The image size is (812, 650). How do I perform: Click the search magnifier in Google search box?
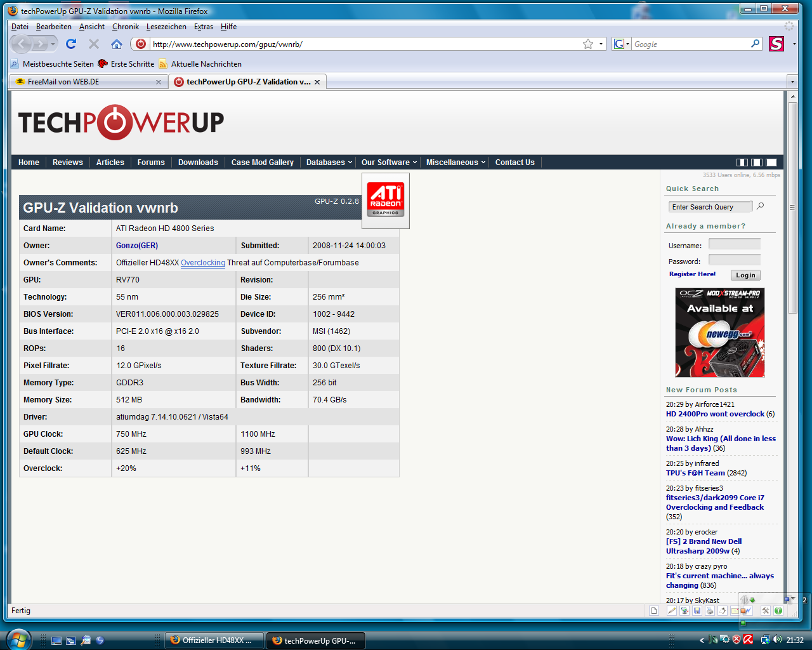(755, 44)
